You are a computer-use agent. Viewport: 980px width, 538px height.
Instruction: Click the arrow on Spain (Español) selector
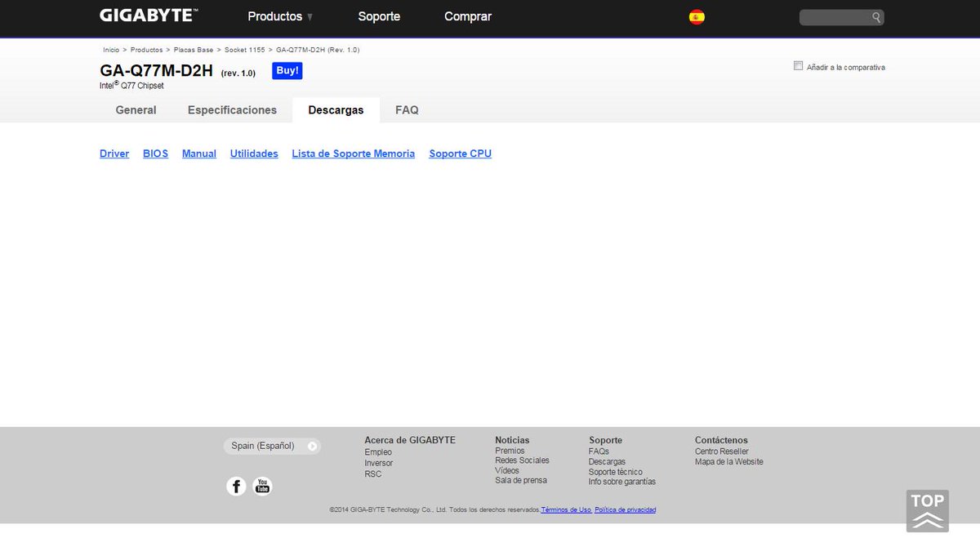[x=312, y=447]
